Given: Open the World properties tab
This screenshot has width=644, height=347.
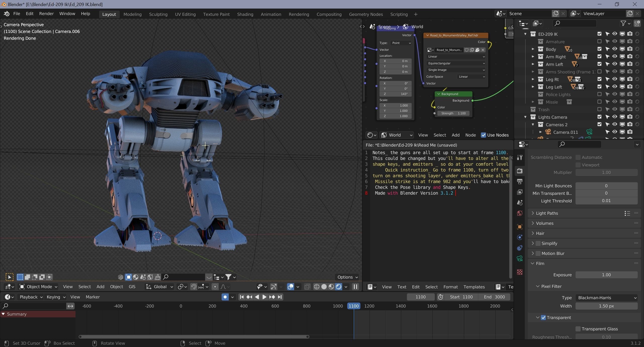Looking at the screenshot, I should pyautogui.click(x=520, y=213).
